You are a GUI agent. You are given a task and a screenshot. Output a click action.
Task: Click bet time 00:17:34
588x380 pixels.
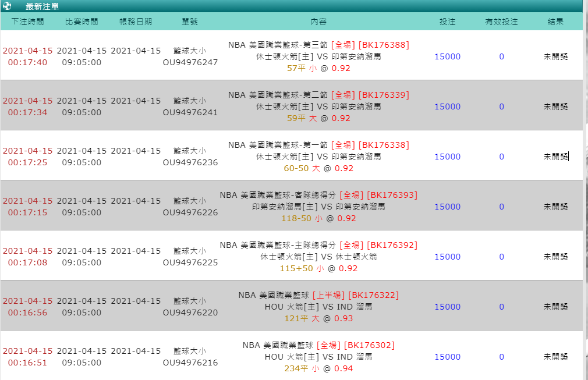(x=28, y=112)
